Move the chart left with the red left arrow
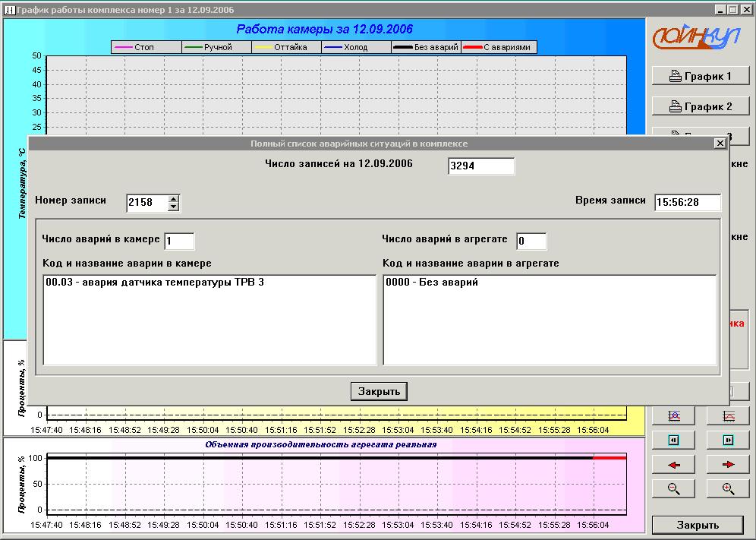756x540 pixels. coord(673,465)
